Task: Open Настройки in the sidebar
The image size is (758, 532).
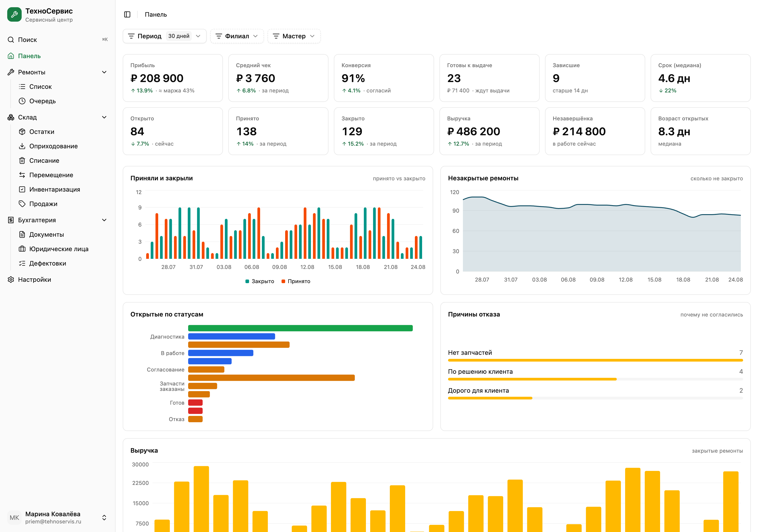Action: tap(58, 279)
